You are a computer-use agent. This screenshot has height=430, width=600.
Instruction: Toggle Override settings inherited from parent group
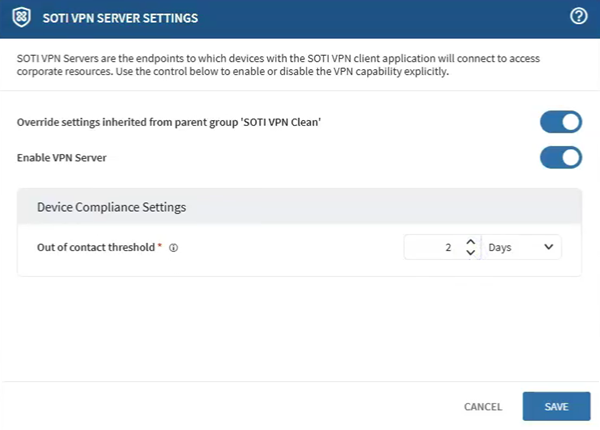click(561, 122)
